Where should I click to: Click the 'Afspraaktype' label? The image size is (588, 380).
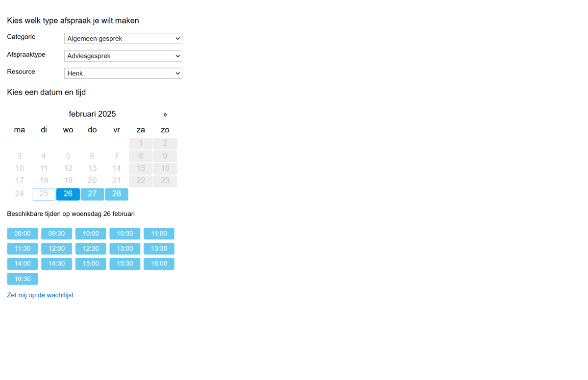coord(26,54)
